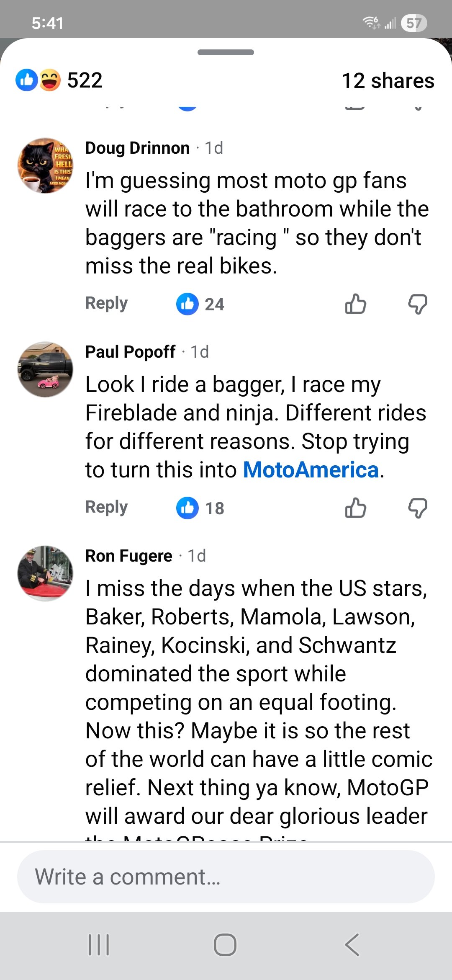Open Android recent apps button
The width and height of the screenshot is (452, 980).
pyautogui.click(x=99, y=945)
